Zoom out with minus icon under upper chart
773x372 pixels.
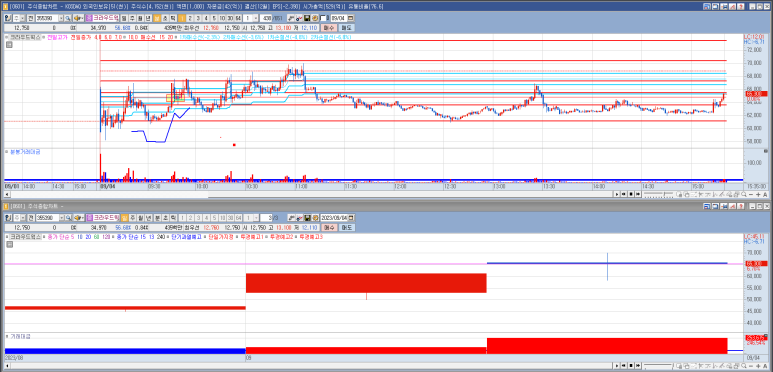[x=751, y=195]
